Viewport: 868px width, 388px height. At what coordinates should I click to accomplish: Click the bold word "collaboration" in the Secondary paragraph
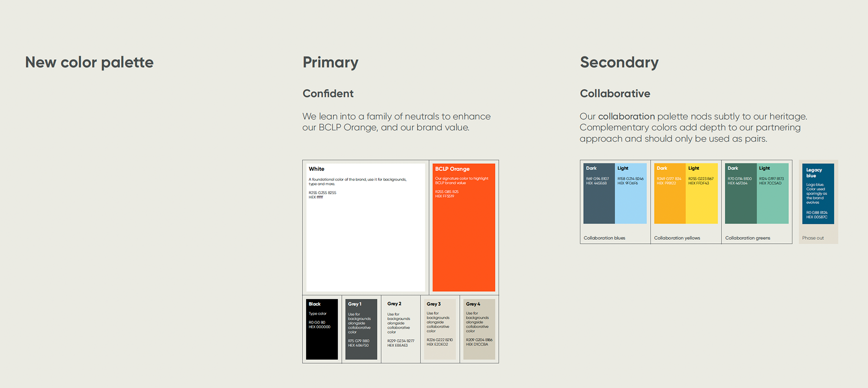(x=626, y=117)
